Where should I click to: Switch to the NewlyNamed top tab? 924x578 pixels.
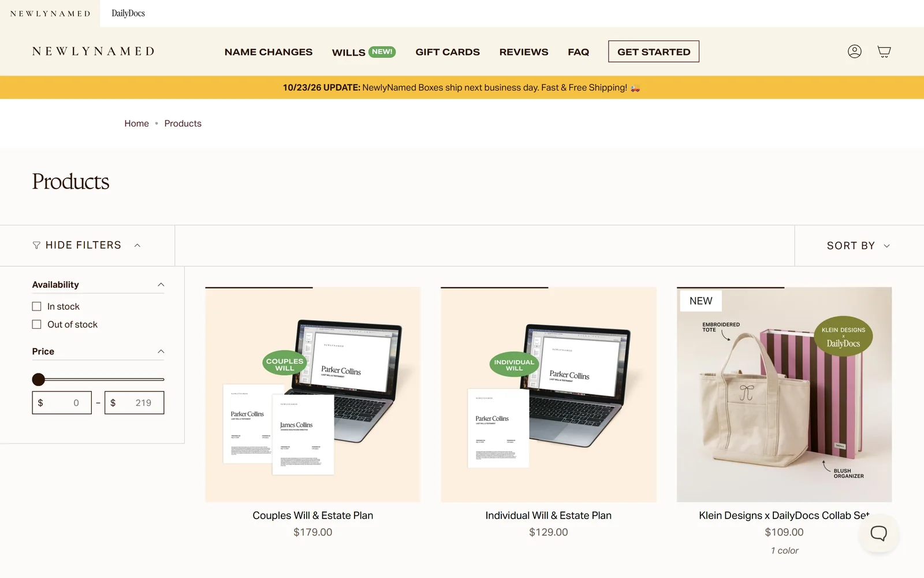click(x=50, y=13)
